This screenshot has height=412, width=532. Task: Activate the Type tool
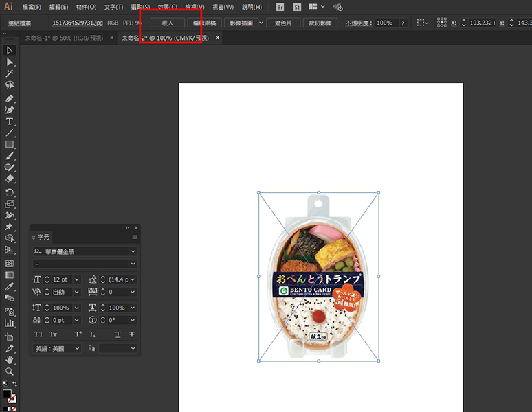point(10,122)
